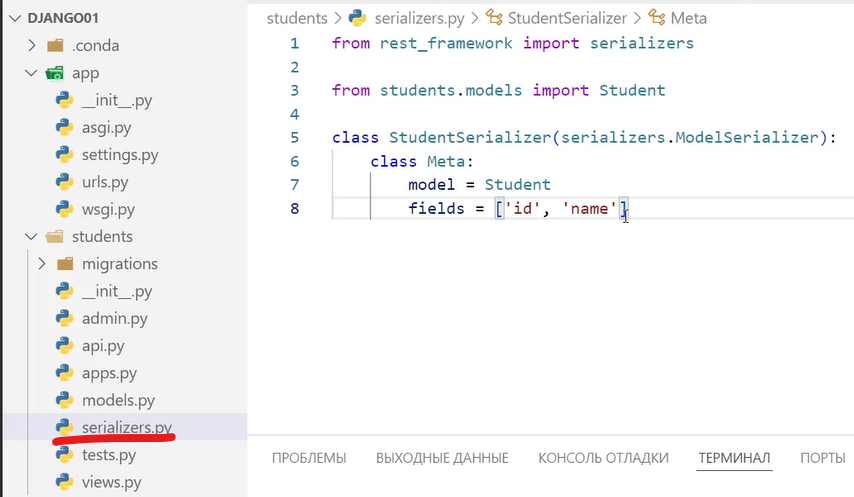
Task: Click the Python icon beside asgi.py
Action: (65, 128)
